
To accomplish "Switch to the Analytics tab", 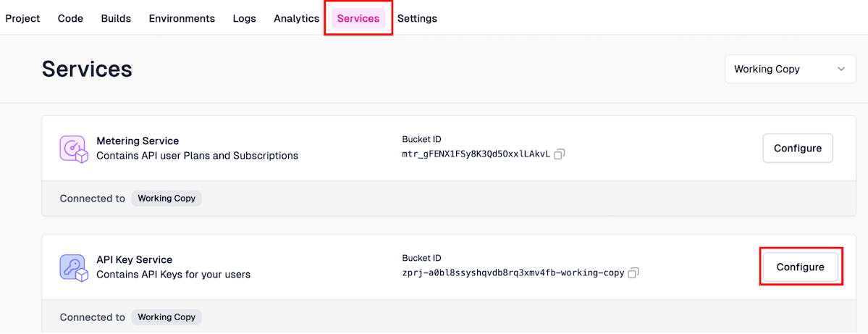I will tap(296, 18).
